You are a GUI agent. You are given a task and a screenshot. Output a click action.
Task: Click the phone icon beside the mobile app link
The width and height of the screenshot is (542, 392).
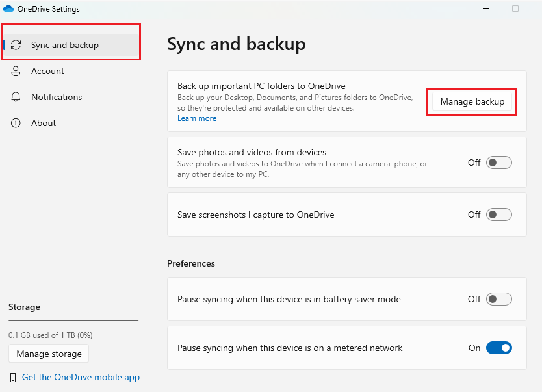[13, 378]
